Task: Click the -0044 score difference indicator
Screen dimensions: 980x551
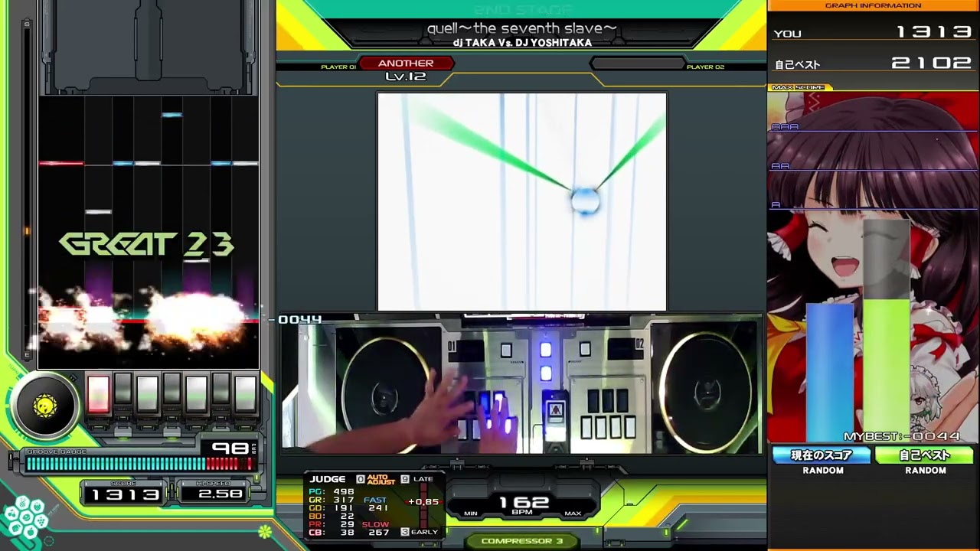Action: click(299, 319)
